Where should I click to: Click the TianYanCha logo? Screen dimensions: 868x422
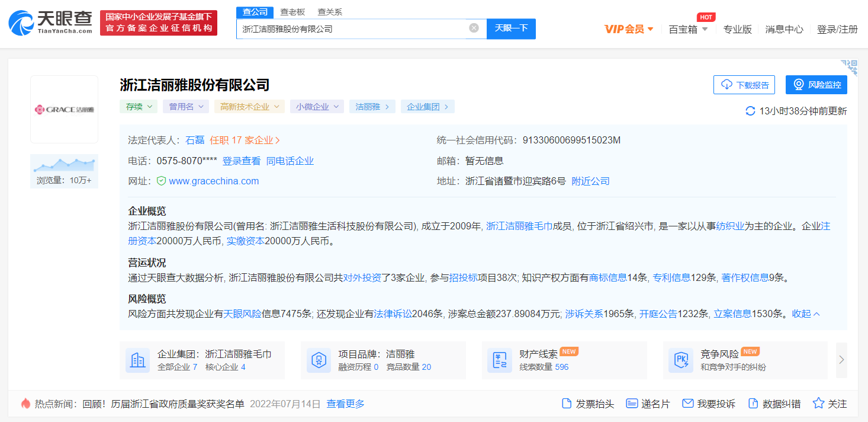point(50,23)
